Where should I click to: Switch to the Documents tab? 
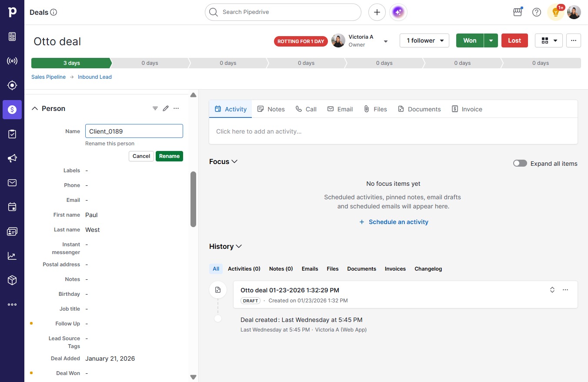[x=419, y=109]
